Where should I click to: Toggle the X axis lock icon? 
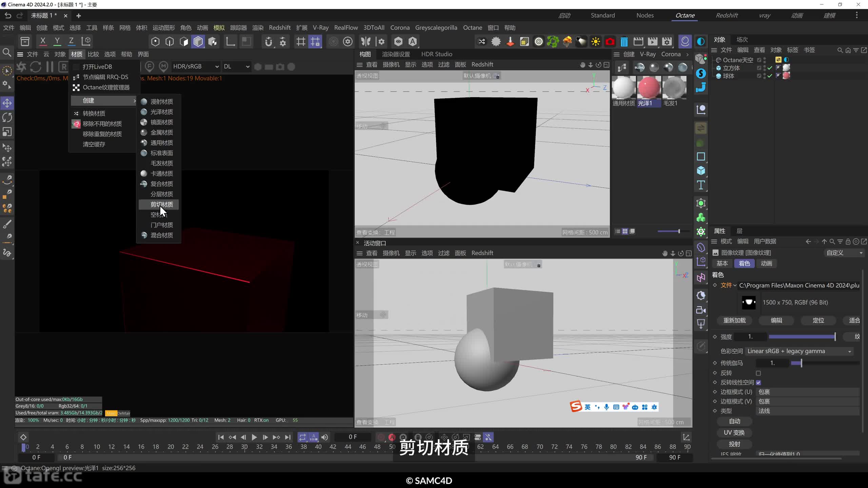pyautogui.click(x=43, y=41)
